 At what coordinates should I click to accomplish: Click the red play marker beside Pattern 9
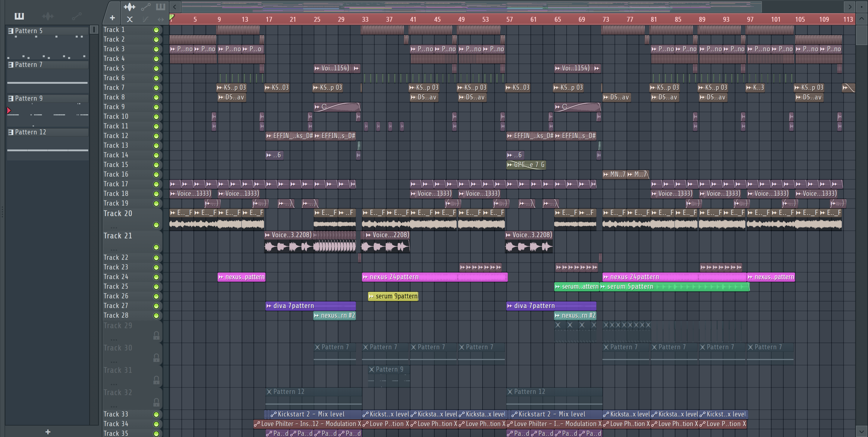click(x=9, y=110)
